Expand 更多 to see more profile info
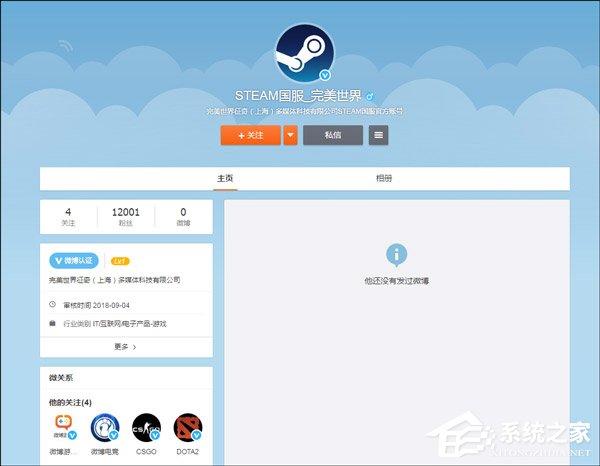 click(x=126, y=347)
